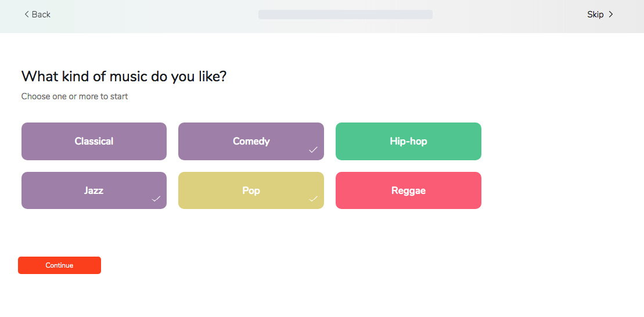Click the orange Continue button
This screenshot has width=644, height=317.
click(60, 265)
